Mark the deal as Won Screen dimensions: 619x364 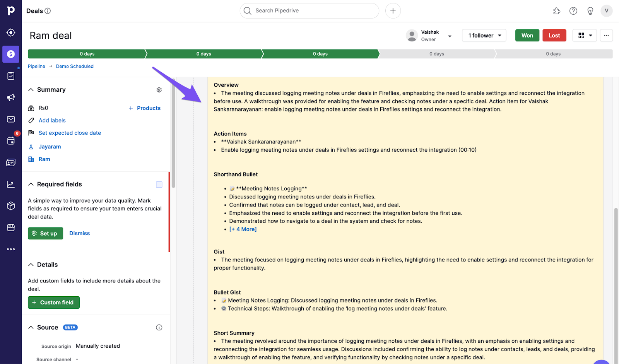point(527,36)
